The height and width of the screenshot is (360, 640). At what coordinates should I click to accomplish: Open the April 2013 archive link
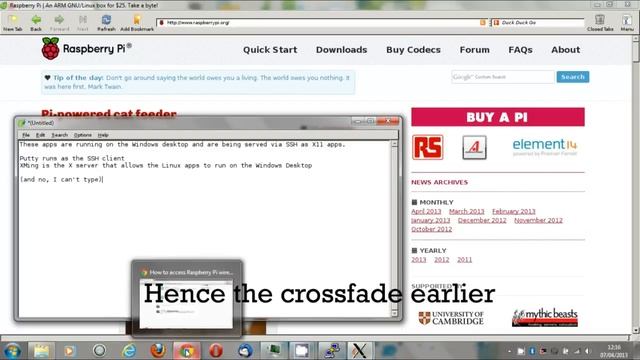coord(426,211)
